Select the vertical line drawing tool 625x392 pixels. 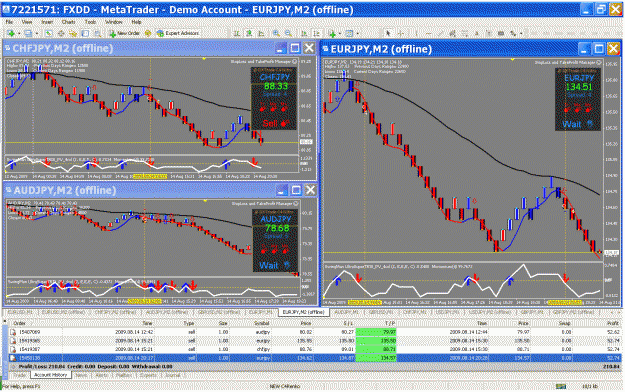tap(416, 33)
